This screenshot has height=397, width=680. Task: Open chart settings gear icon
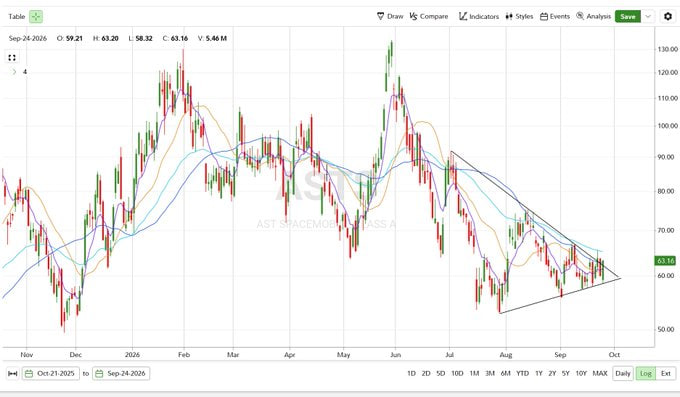tap(668, 16)
